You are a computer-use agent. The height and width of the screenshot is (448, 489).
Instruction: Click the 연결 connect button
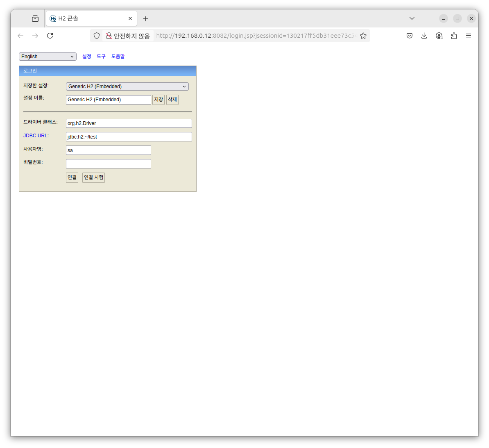[x=72, y=177]
